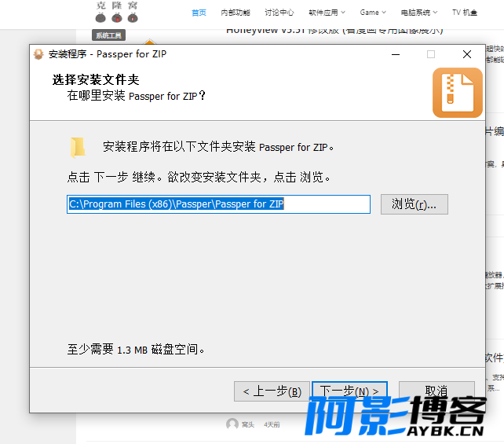Open TV 机盒 in website navigation

[x=465, y=13]
